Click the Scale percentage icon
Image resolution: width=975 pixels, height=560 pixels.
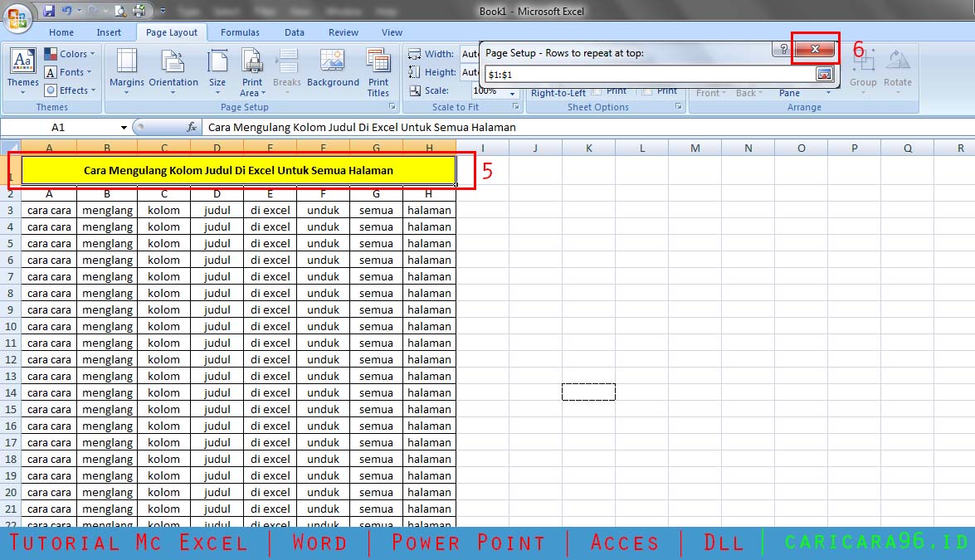coord(415,90)
